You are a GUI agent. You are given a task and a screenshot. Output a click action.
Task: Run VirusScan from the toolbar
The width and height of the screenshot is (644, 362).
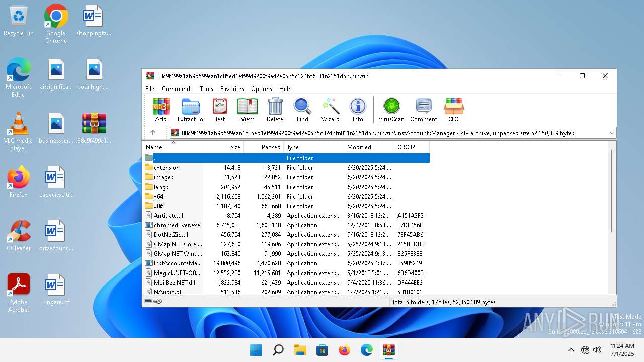coord(391,110)
